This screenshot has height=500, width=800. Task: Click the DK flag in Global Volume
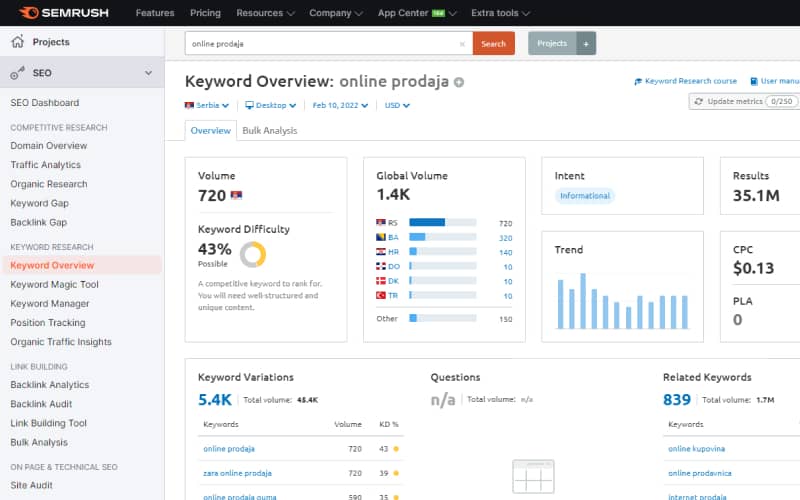click(381, 281)
